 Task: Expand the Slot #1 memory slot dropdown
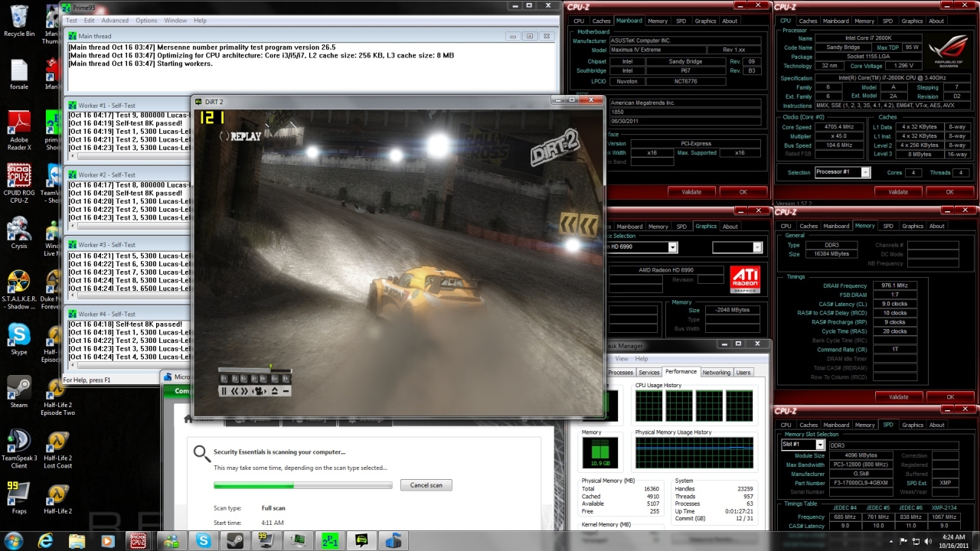click(819, 445)
